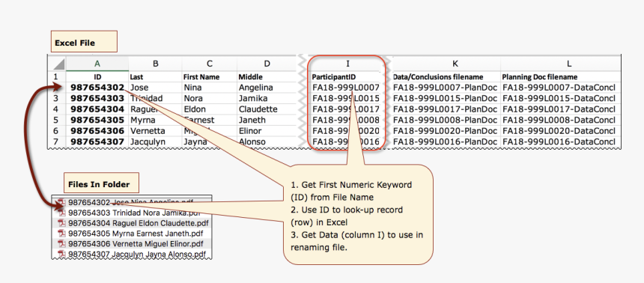Select cell containing ID 987654302
The image size is (644, 283).
(97, 88)
